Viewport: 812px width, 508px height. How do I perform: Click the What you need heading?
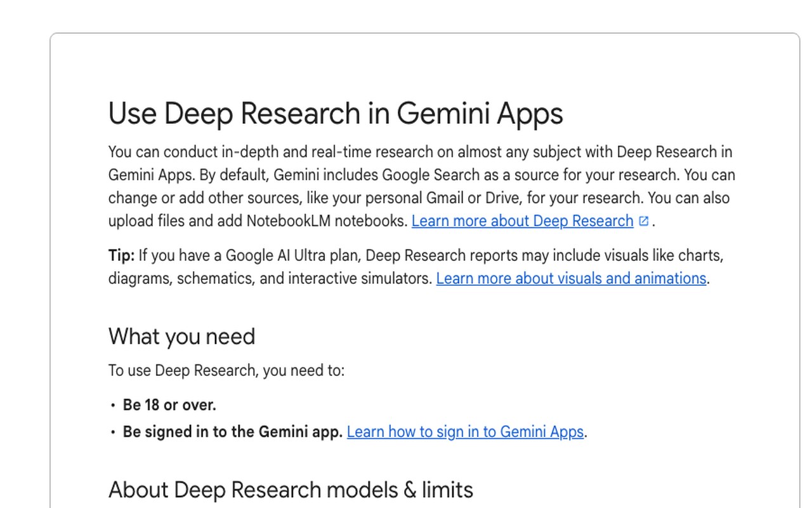pos(181,337)
